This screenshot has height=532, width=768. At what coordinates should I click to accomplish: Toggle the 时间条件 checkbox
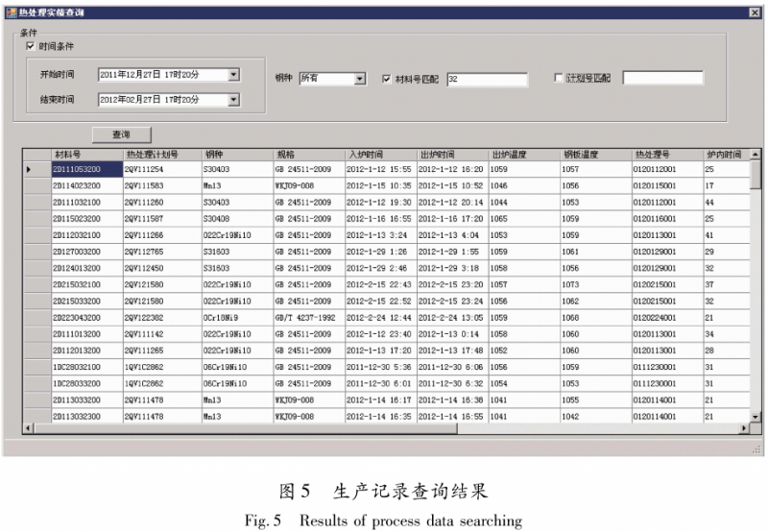pyautogui.click(x=30, y=46)
